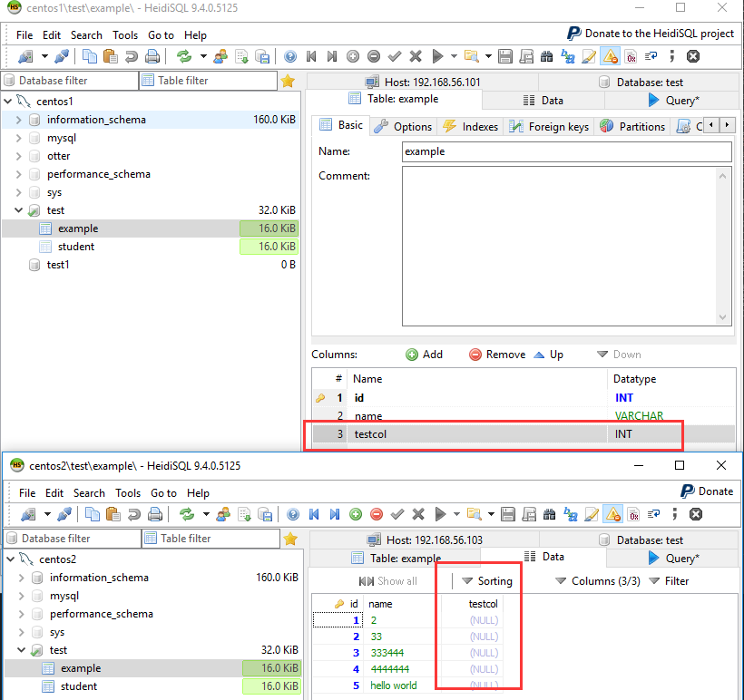
Task: Toggle stop-on-errors warning icon in centos2 toolbar
Action: [x=612, y=514]
